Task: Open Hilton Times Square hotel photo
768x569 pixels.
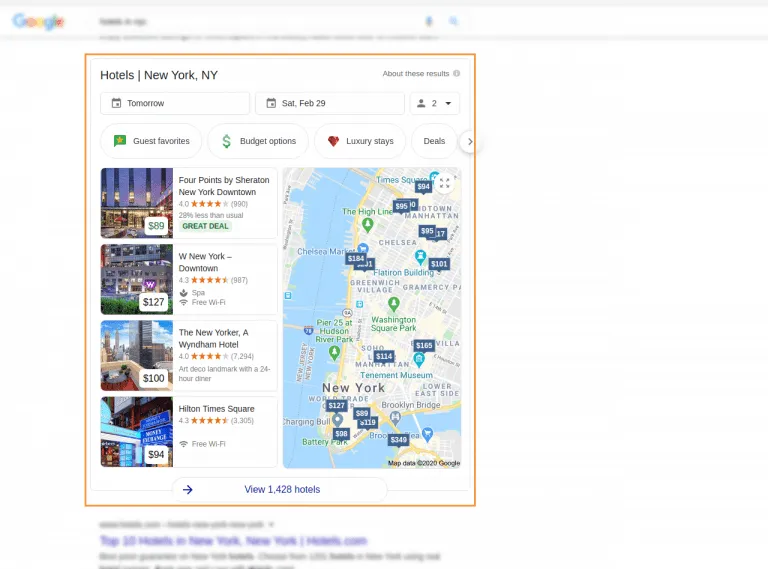Action: (x=137, y=432)
